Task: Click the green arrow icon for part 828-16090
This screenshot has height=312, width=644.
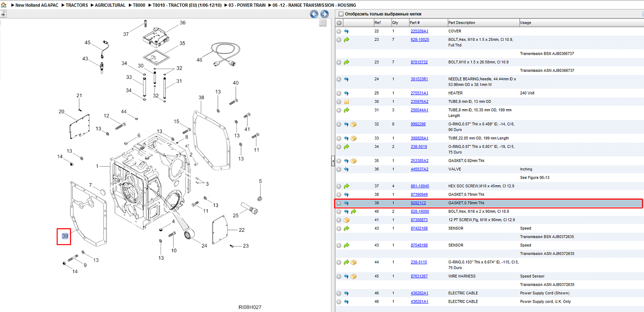Action: (x=354, y=211)
